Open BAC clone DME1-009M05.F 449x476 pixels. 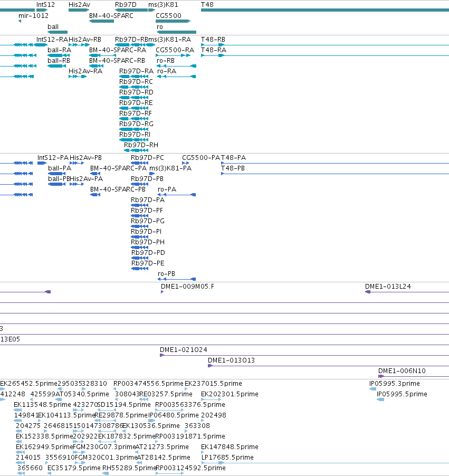[x=187, y=287]
